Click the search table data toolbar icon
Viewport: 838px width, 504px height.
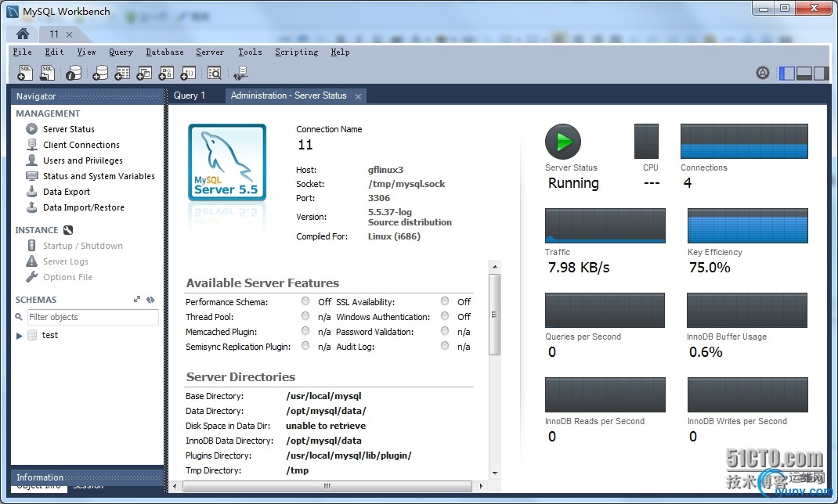pyautogui.click(x=214, y=73)
